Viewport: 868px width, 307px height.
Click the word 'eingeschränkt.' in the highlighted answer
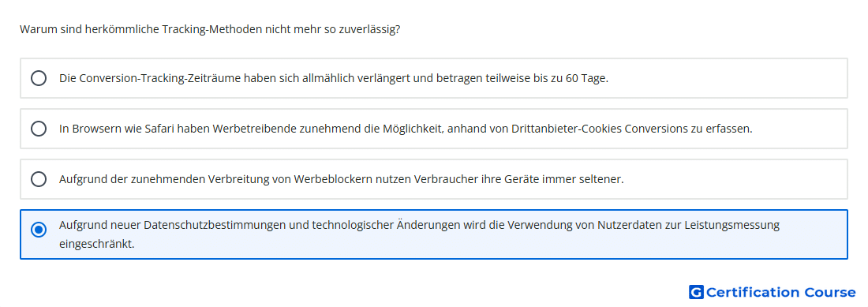coord(97,243)
